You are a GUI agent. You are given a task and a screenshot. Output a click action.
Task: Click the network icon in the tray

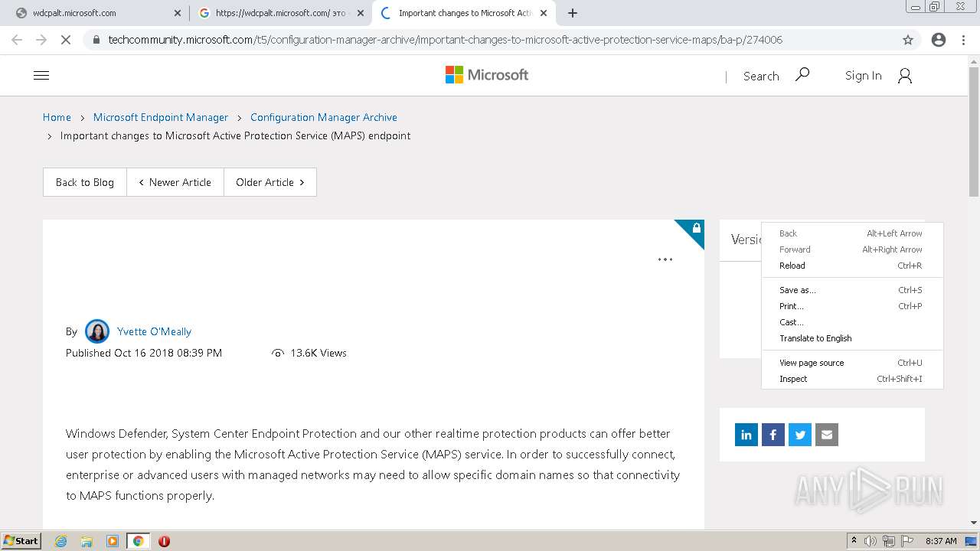[889, 541]
